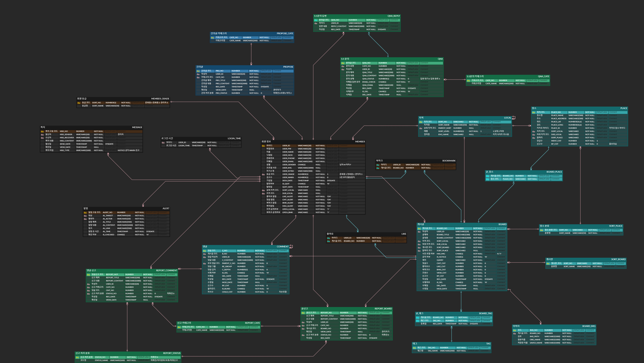
Task: Click the key icon beside CATE_NO in QNA_CATE table
Action: (468, 80)
